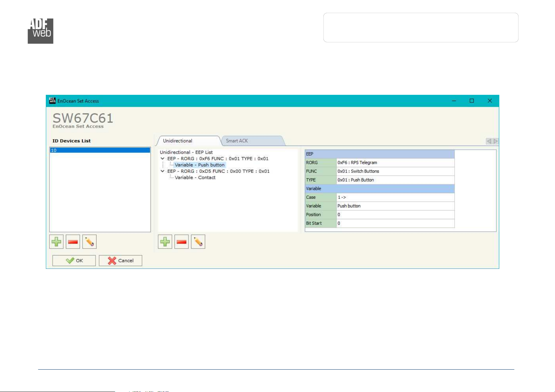Click the 'RORG' property label
The image size is (555, 392).
320,163
